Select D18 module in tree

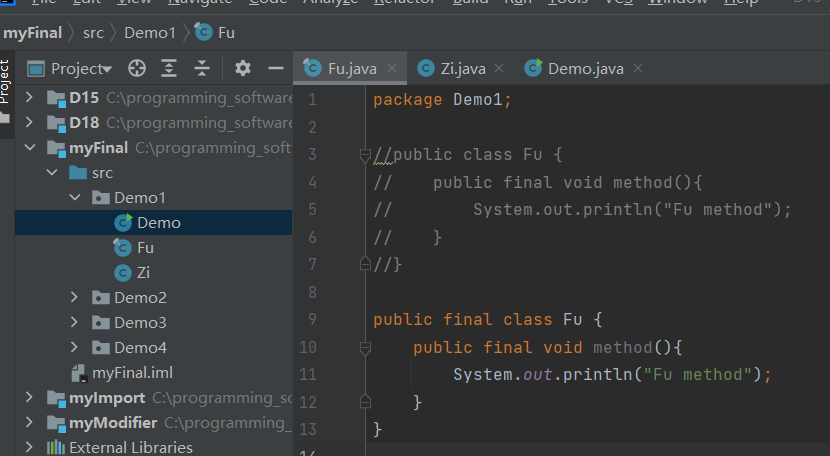click(x=153, y=122)
